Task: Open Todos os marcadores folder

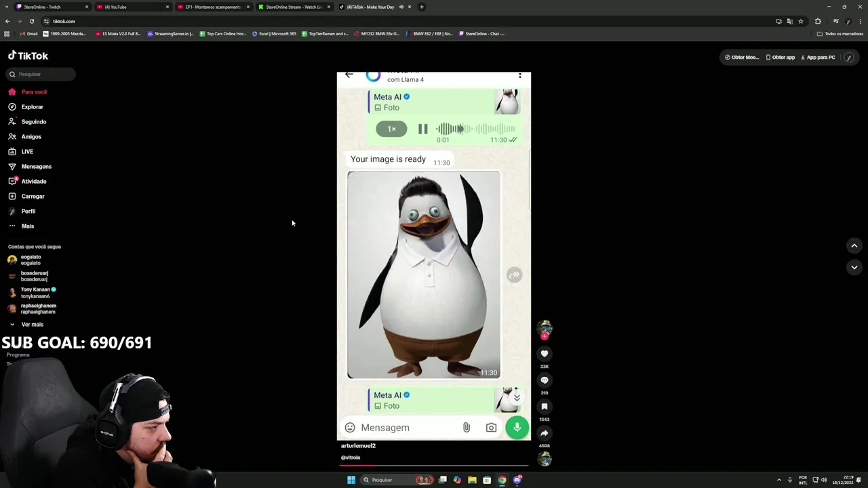Action: pyautogui.click(x=840, y=34)
